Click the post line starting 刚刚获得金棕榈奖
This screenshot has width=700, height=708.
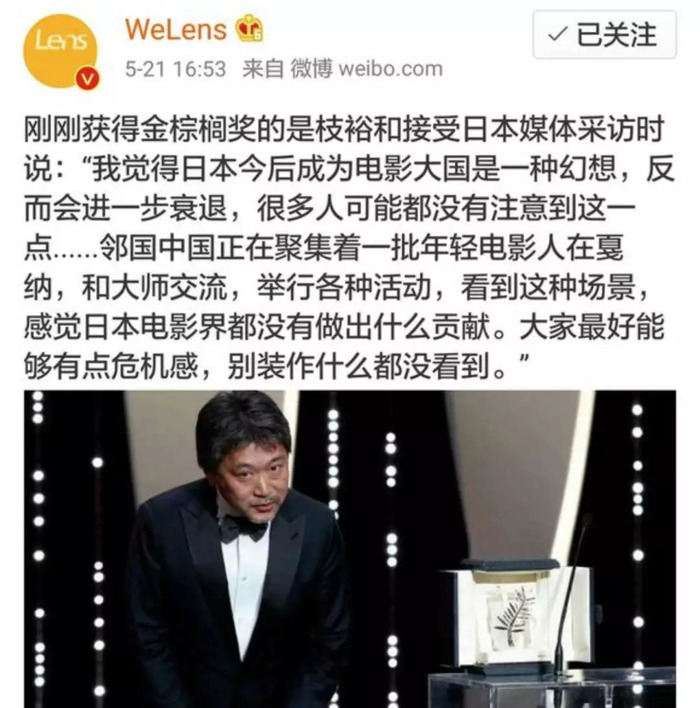(x=344, y=129)
